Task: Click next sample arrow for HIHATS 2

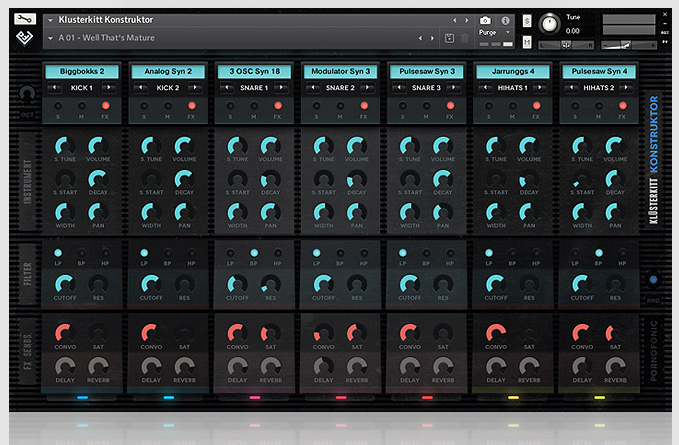Action: [626, 87]
